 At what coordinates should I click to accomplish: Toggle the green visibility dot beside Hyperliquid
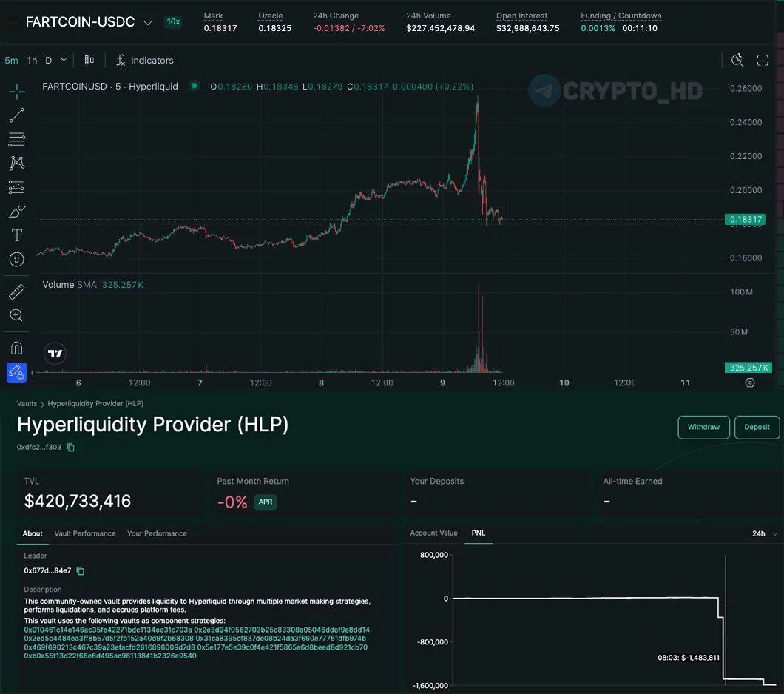click(194, 86)
